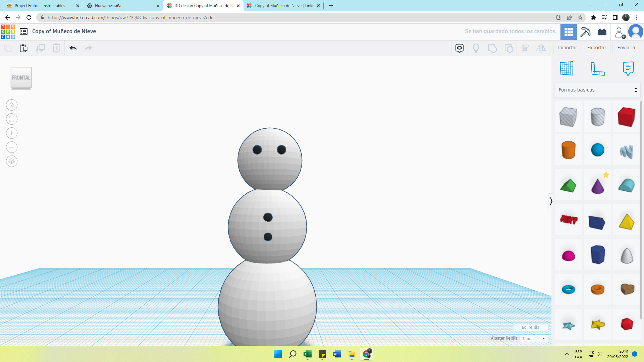Open the ruler tool
644x362 pixels.
tap(597, 69)
